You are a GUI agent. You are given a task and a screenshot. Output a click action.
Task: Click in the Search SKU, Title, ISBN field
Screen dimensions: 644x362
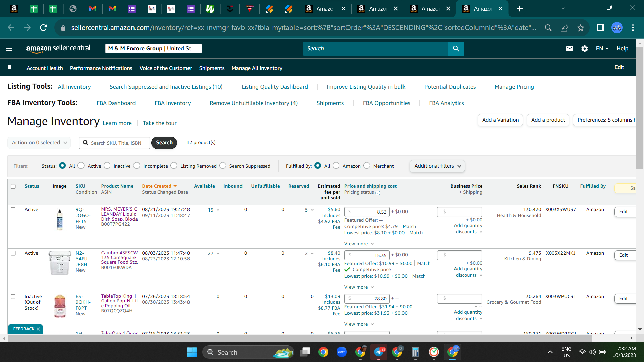click(115, 143)
